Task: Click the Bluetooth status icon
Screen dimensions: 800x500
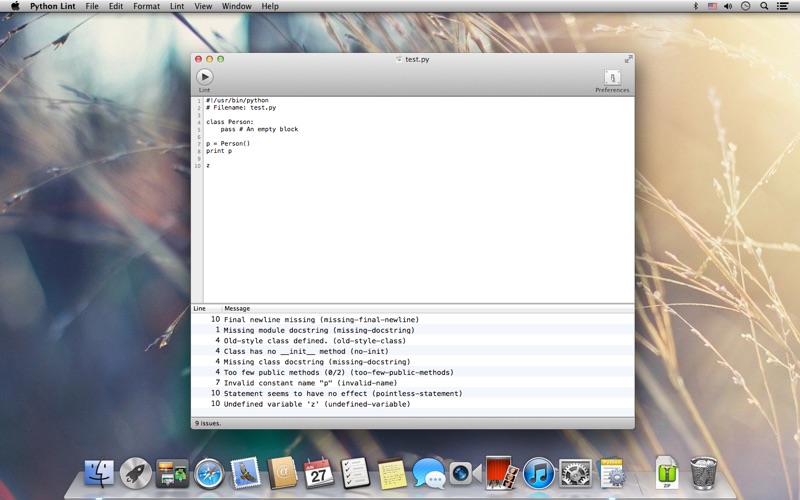Action: [x=695, y=6]
